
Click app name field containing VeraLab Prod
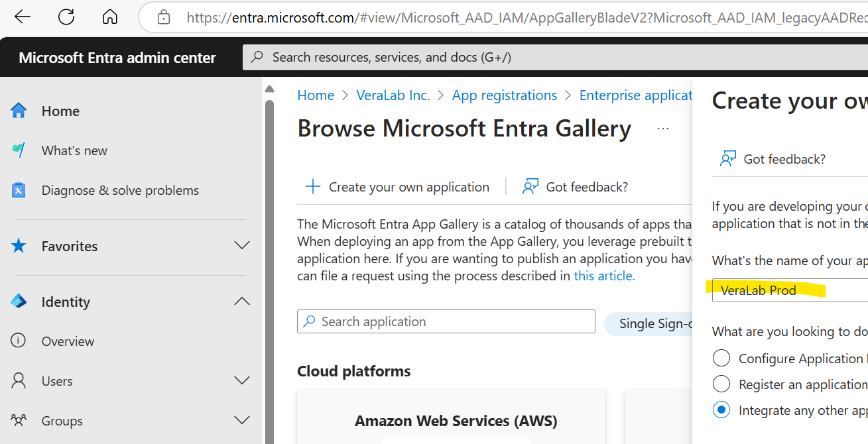(790, 290)
